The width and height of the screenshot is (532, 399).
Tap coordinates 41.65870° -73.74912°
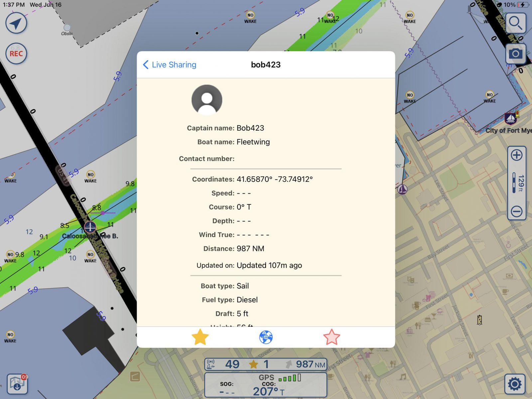point(274,180)
